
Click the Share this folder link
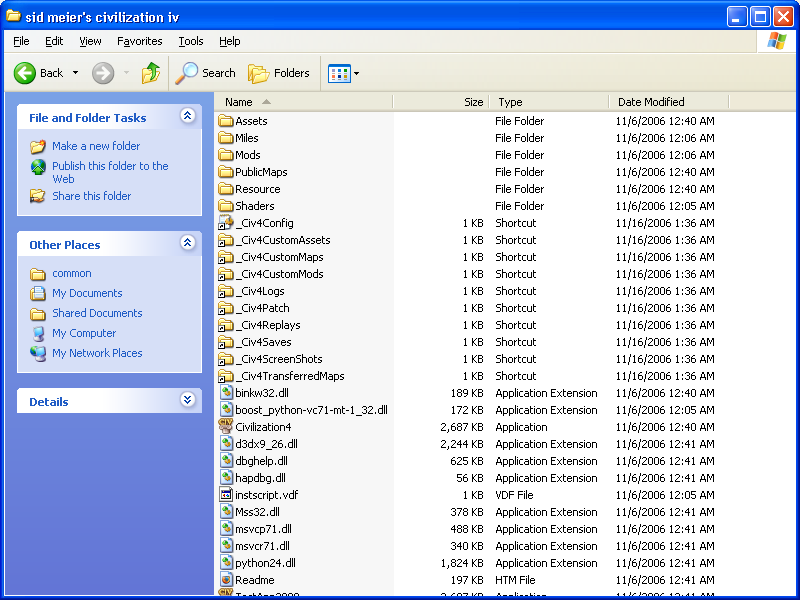pos(91,196)
